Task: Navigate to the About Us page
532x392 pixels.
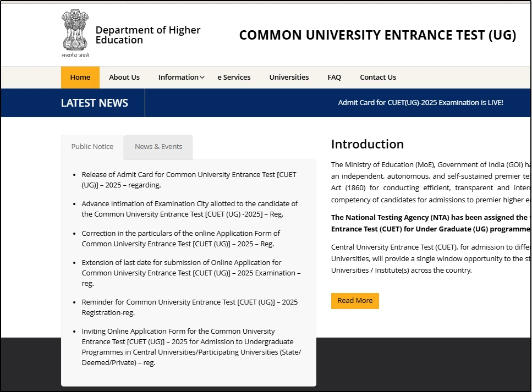Action: pyautogui.click(x=124, y=77)
